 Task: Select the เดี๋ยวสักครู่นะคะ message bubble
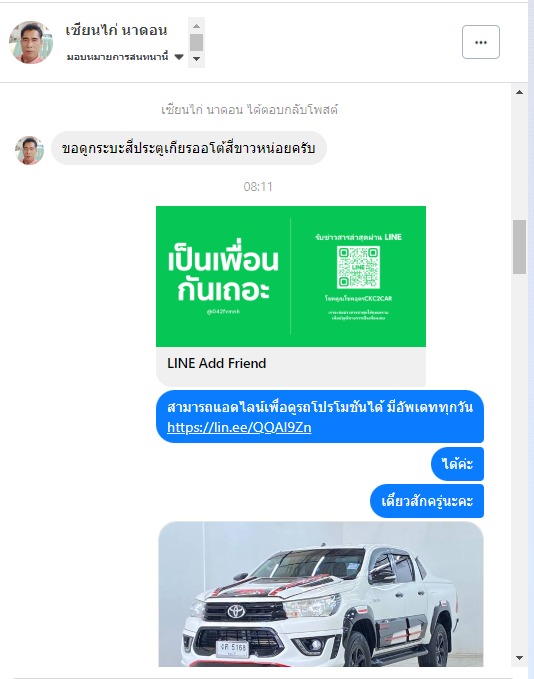427,501
